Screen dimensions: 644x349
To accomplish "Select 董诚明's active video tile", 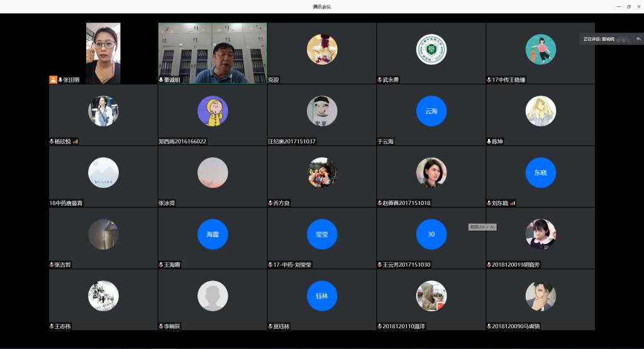I will pyautogui.click(x=212, y=53).
